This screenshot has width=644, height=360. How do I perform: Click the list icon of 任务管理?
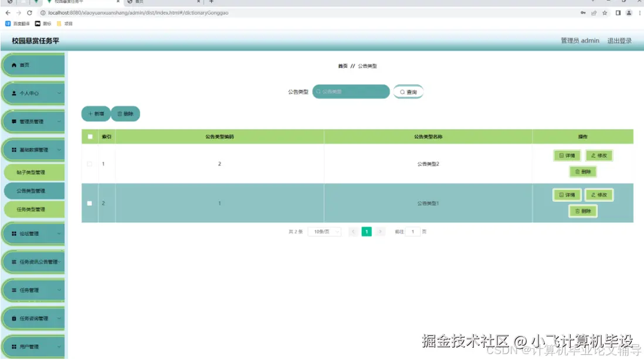click(x=14, y=290)
